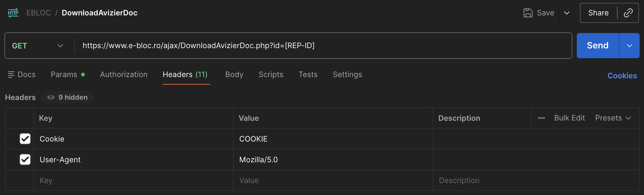This screenshot has height=195, width=644.
Task: Copy request link via chain icon
Action: click(628, 13)
